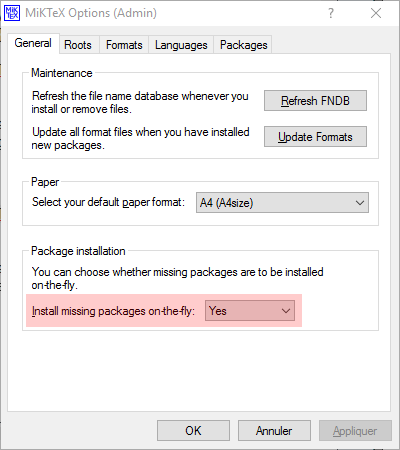400x450 pixels.
Task: Open the Languages tab
Action: tap(181, 45)
